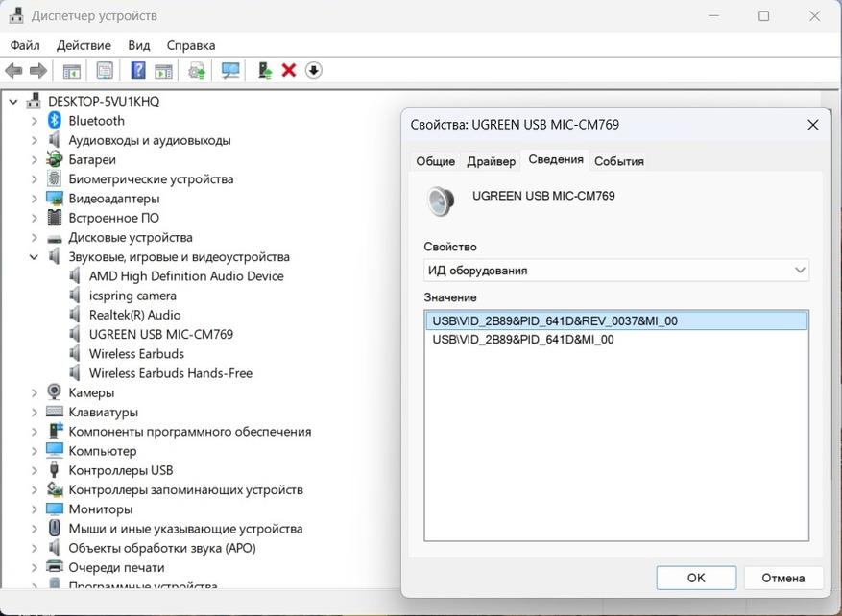842x616 pixels.
Task: Click the back arrow in toolbar
Action: pos(13,70)
